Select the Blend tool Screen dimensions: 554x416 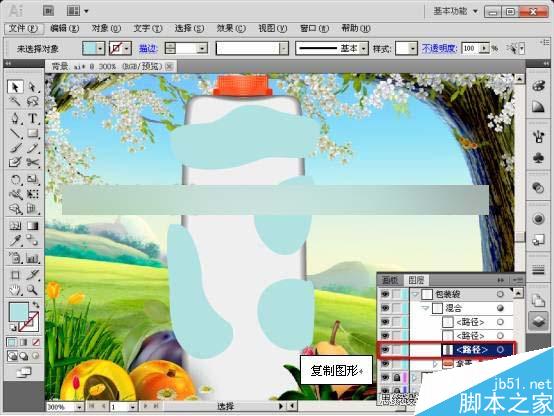coord(33,241)
